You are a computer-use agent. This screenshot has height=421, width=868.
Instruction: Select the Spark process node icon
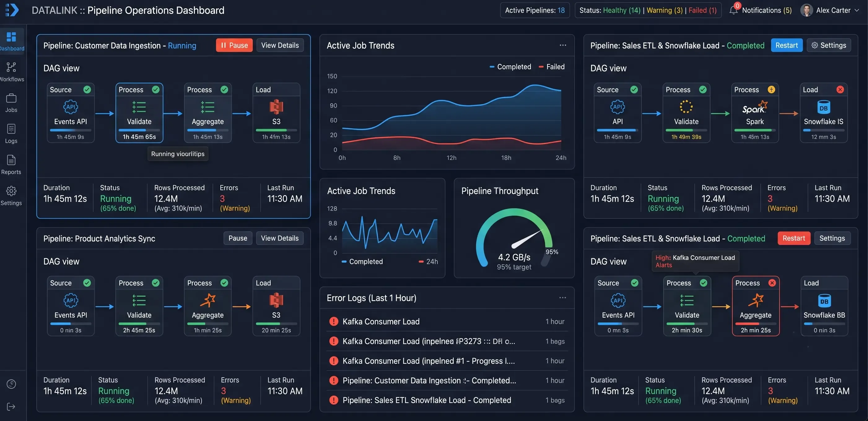(755, 107)
